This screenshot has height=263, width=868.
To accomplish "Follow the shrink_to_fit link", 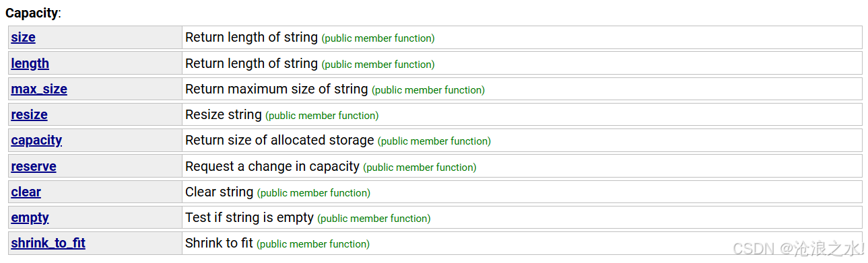I will (x=48, y=243).
